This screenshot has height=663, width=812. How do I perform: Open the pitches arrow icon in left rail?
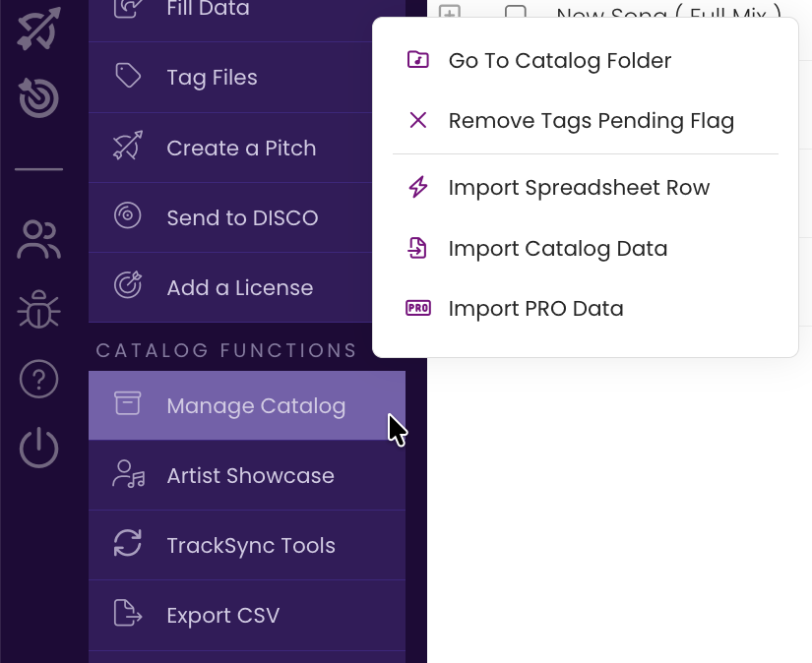pos(38,29)
